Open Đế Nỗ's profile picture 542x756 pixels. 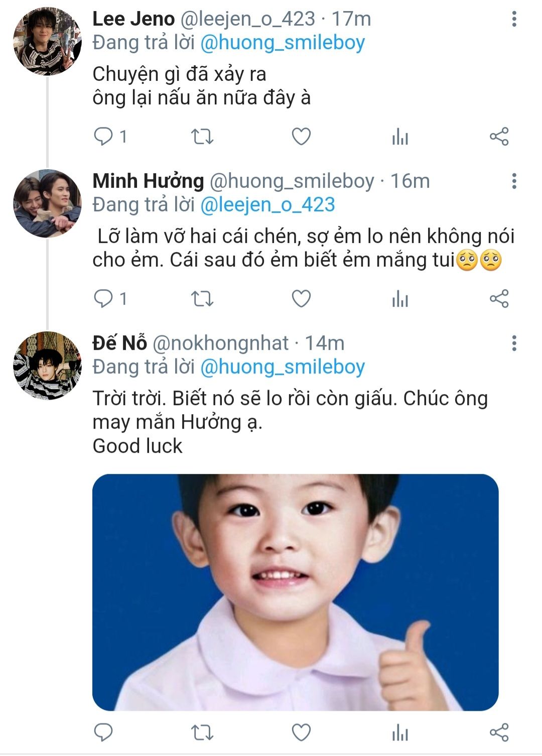(x=47, y=366)
